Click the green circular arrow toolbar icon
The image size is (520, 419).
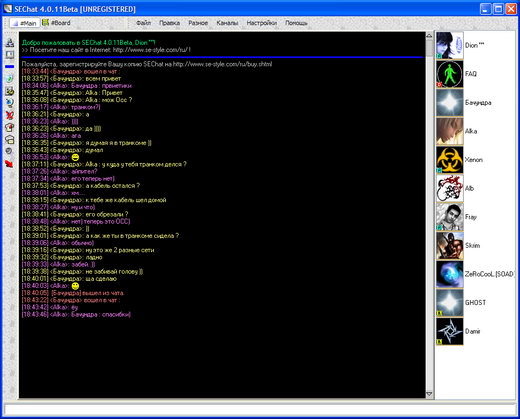click(10, 79)
